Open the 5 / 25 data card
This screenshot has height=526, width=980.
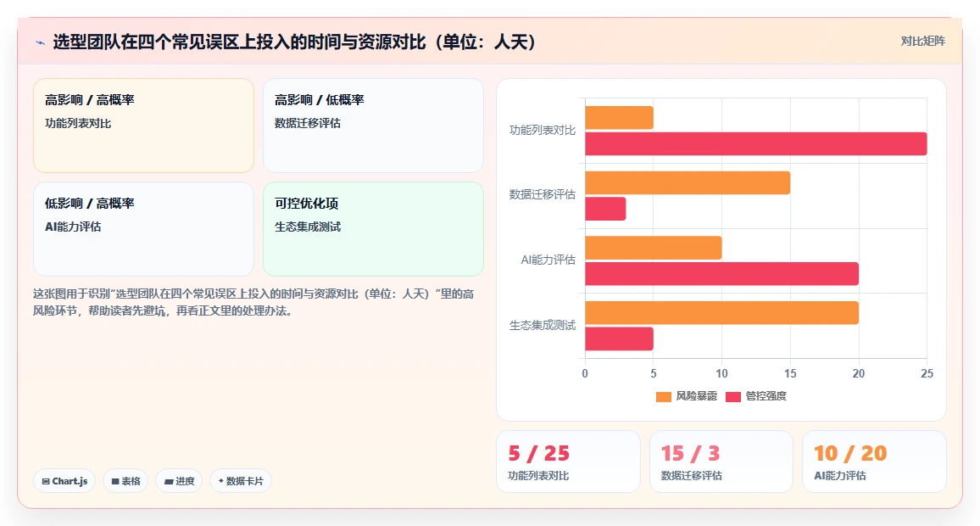tap(568, 462)
